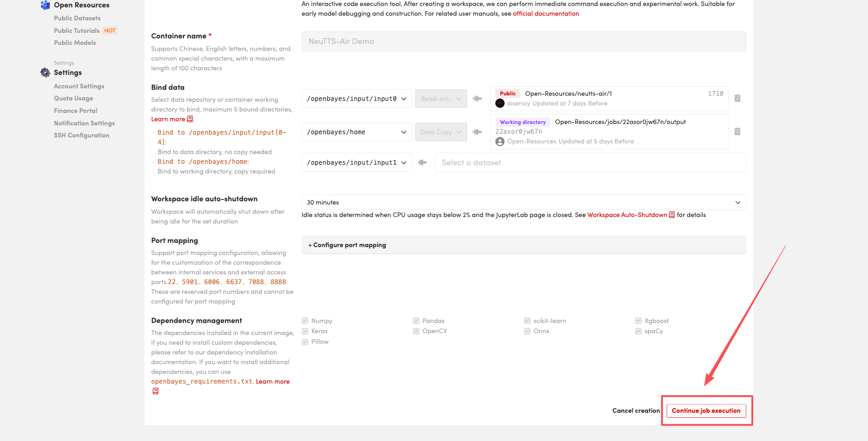Toggle the Xgboost checkbox
868x441 pixels.
[638, 321]
